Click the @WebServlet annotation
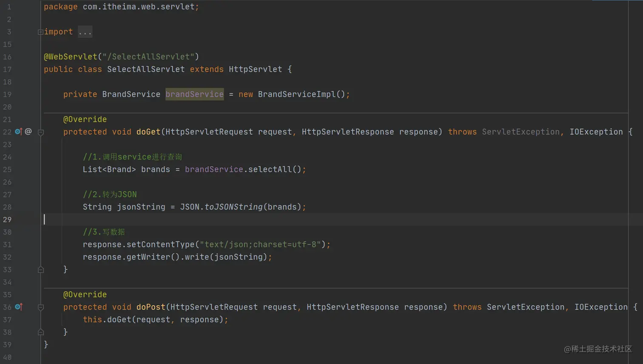This screenshot has height=364, width=643. click(71, 57)
